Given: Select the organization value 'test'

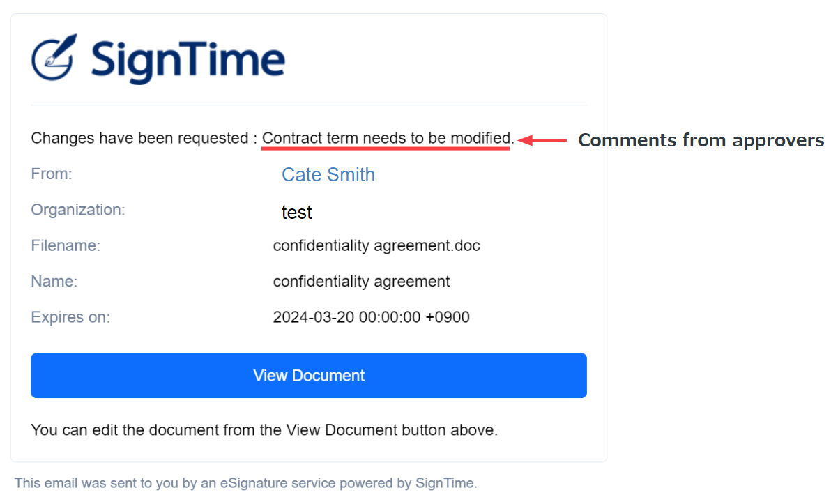Looking at the screenshot, I should pos(297,212).
